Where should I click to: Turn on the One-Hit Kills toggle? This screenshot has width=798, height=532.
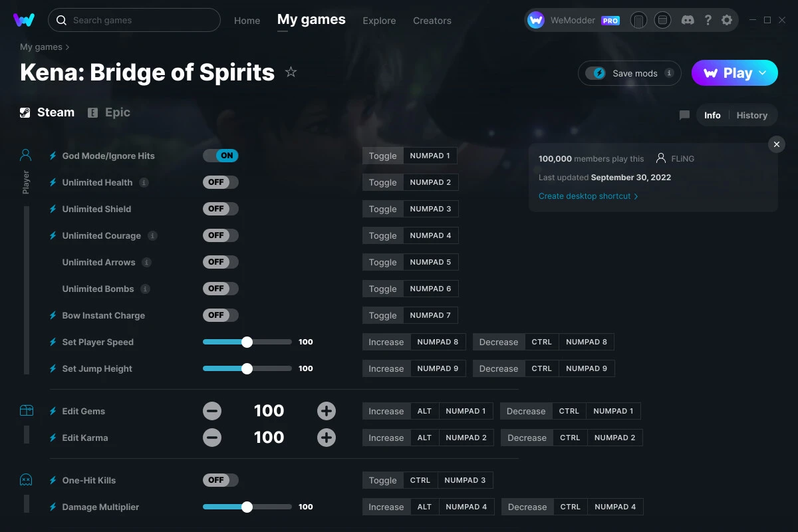point(220,479)
